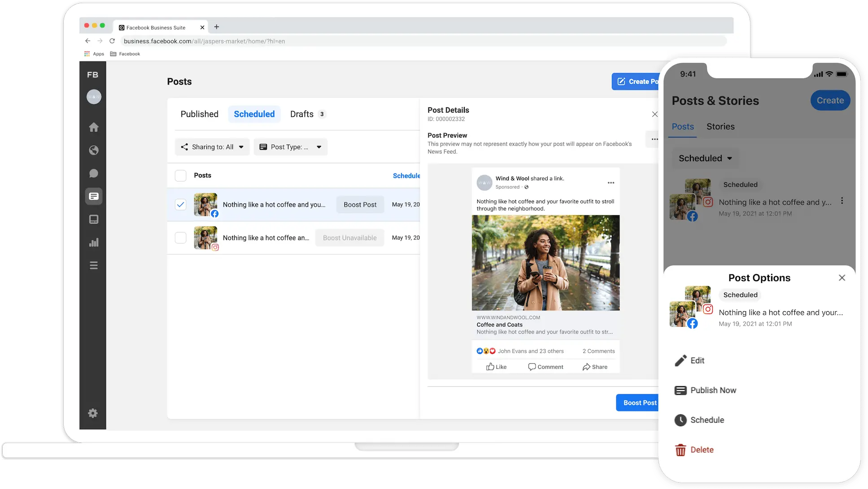The width and height of the screenshot is (868, 489).
Task: Select the Scheduled tab
Action: [x=254, y=114]
